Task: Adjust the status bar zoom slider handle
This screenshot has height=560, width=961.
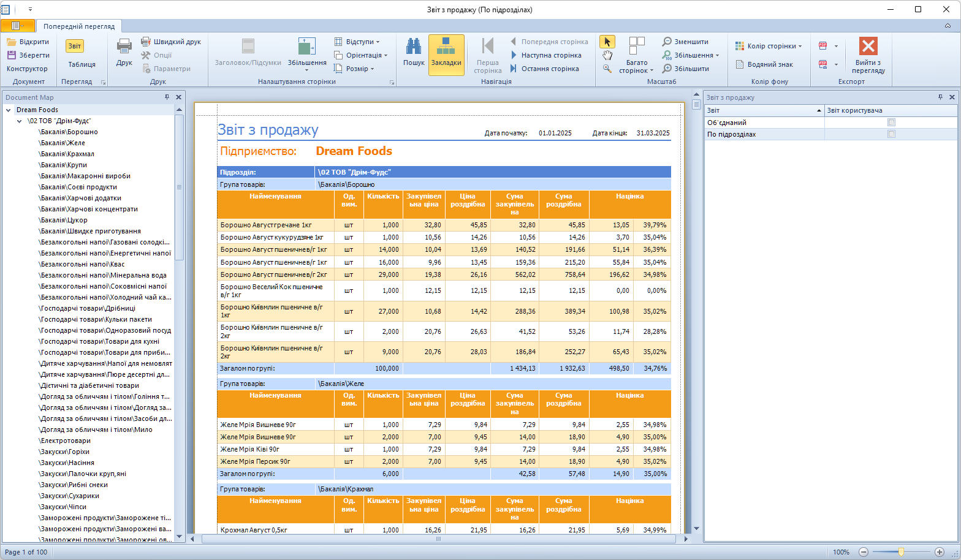Action: (901, 552)
